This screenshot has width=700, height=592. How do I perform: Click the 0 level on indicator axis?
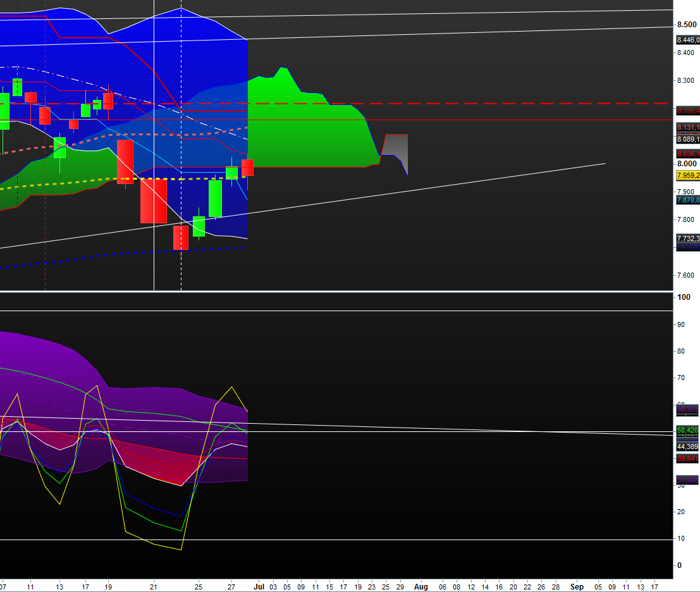[x=680, y=565]
